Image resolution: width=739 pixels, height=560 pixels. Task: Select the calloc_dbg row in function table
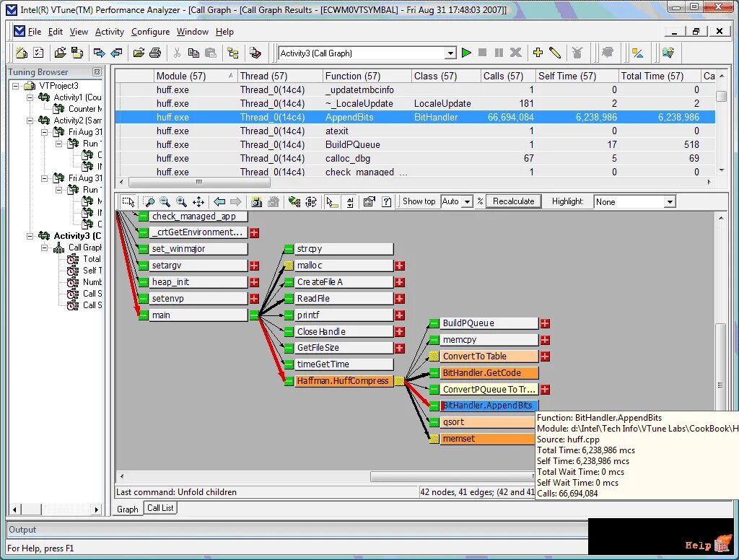pos(415,158)
